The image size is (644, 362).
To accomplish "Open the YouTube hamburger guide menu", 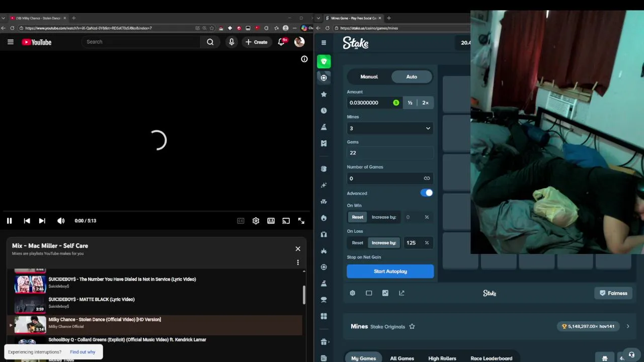I will coord(11,42).
